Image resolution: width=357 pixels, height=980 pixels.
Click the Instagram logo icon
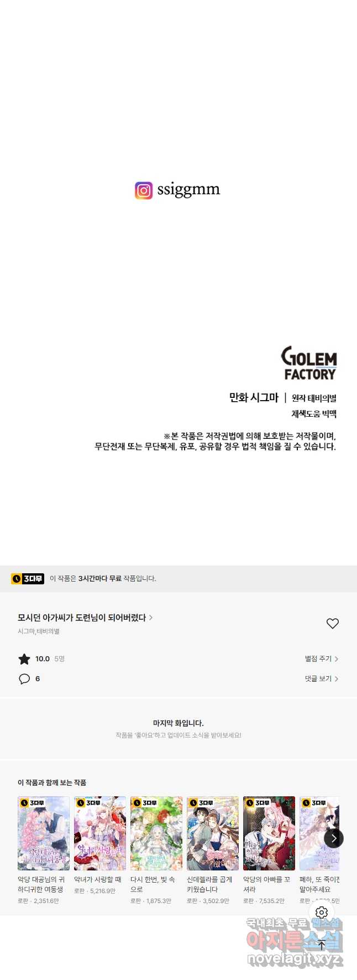point(144,190)
